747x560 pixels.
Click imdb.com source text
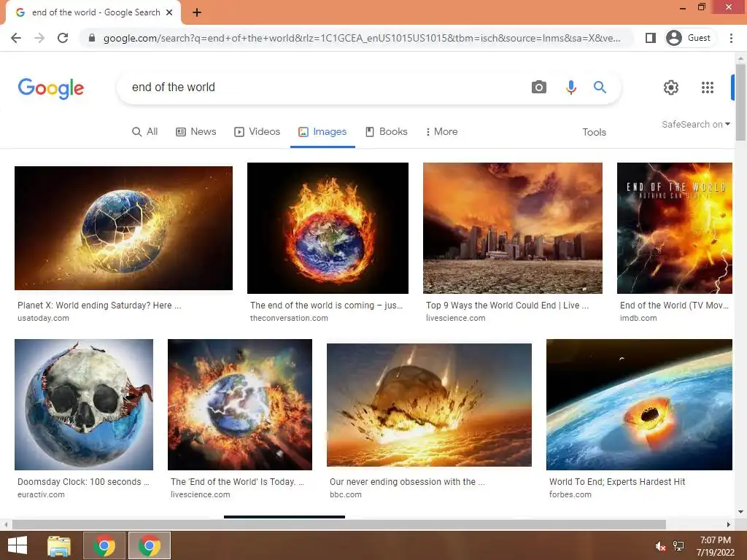pyautogui.click(x=638, y=318)
